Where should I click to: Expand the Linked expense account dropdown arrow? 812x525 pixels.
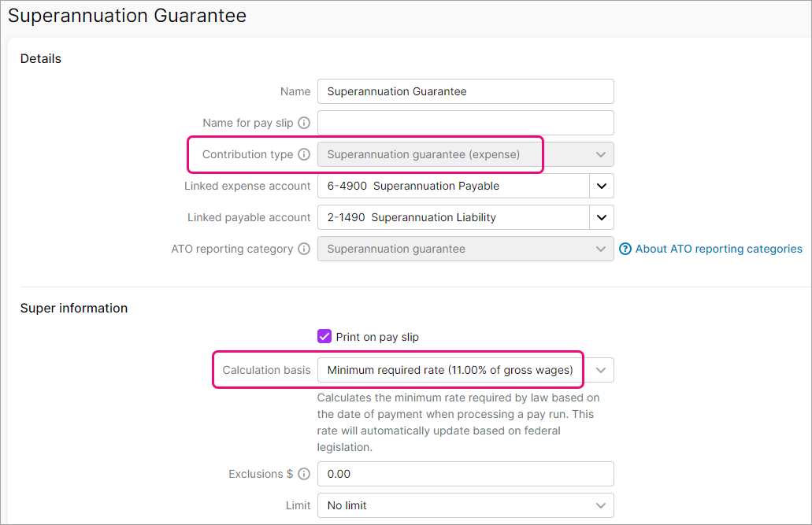pyautogui.click(x=602, y=186)
